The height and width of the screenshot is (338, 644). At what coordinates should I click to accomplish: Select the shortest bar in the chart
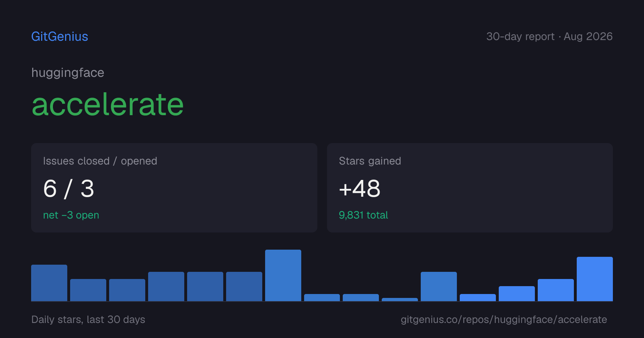coord(400,299)
